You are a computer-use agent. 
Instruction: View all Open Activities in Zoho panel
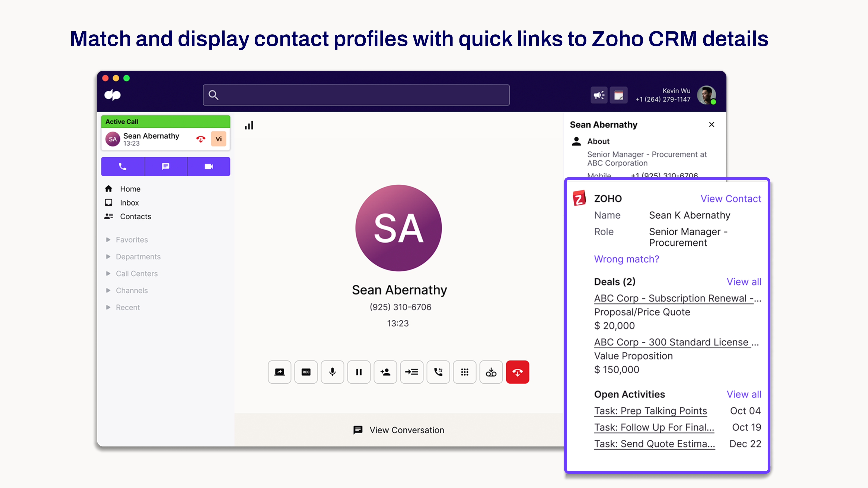point(744,394)
